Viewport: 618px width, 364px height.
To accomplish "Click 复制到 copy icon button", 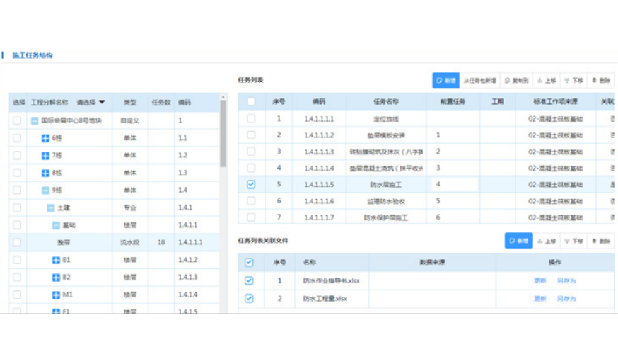I will (x=516, y=80).
